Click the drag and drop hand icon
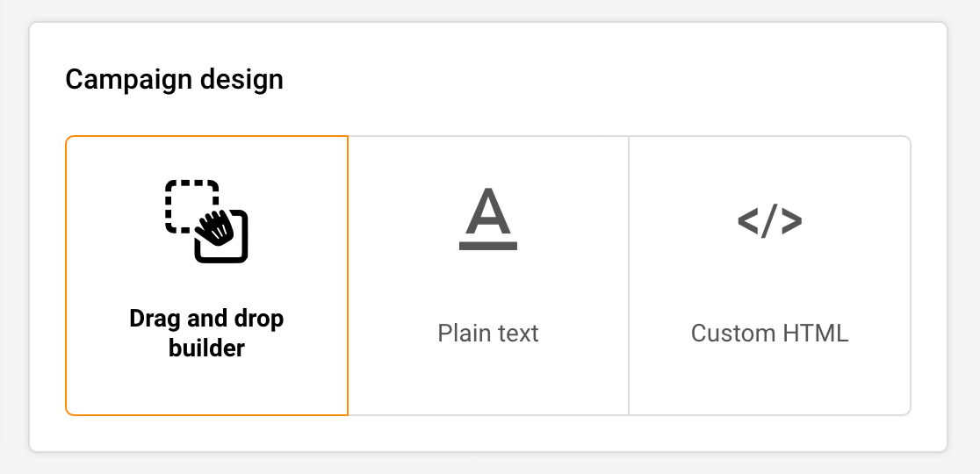Viewport: 980px width, 474px height. pos(206,222)
